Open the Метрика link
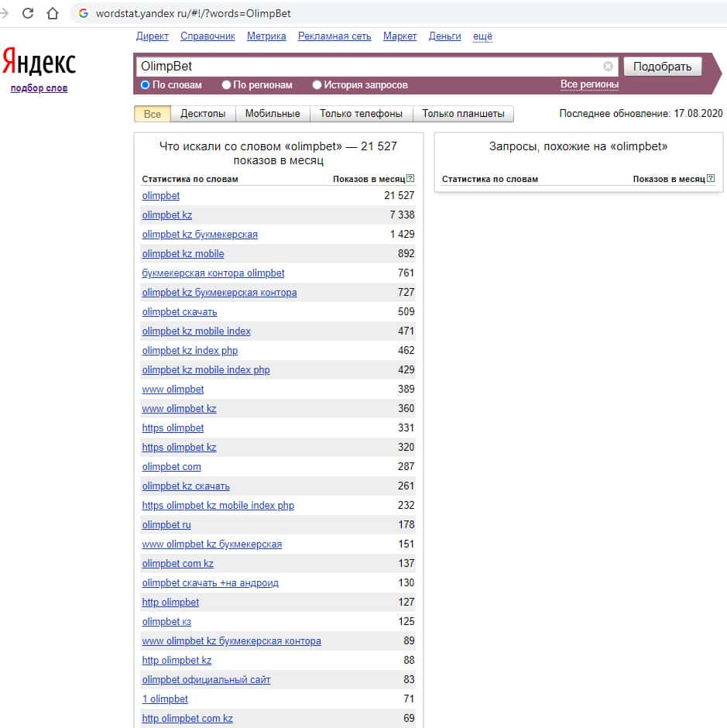This screenshot has width=727, height=728. (x=266, y=36)
